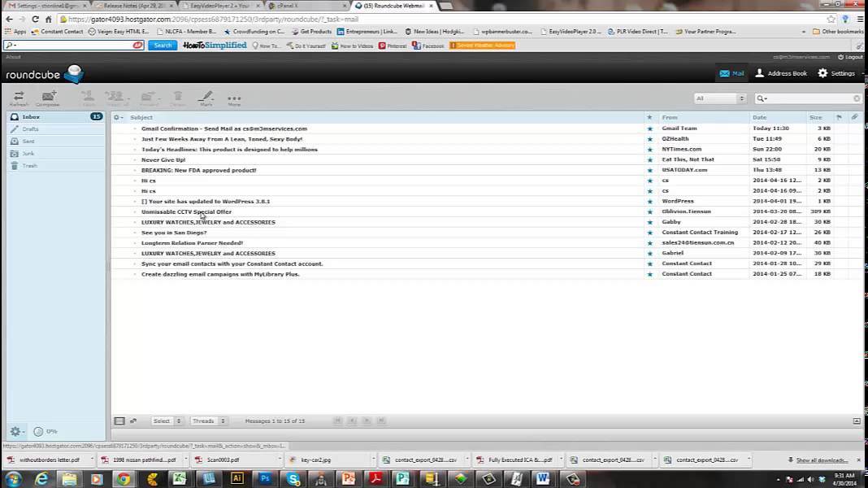The height and width of the screenshot is (488, 868).
Task: Toggle the star on the Gmail Team message
Action: tap(650, 129)
